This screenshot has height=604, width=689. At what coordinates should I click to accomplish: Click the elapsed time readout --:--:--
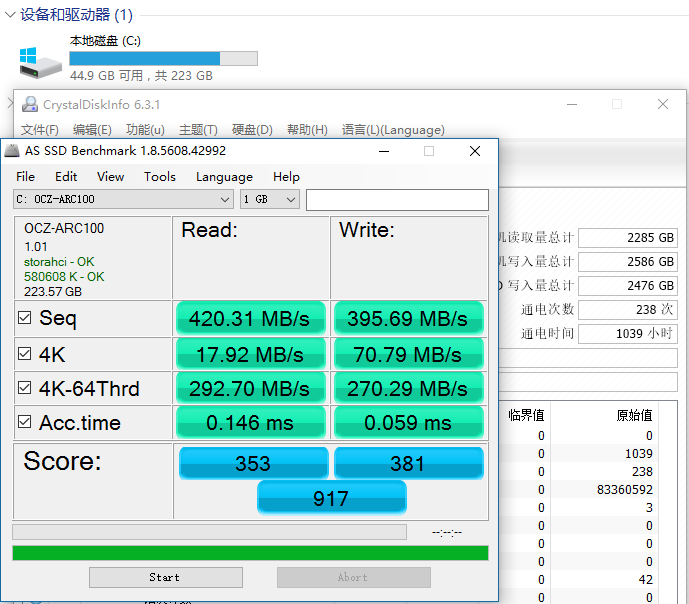pos(447,532)
